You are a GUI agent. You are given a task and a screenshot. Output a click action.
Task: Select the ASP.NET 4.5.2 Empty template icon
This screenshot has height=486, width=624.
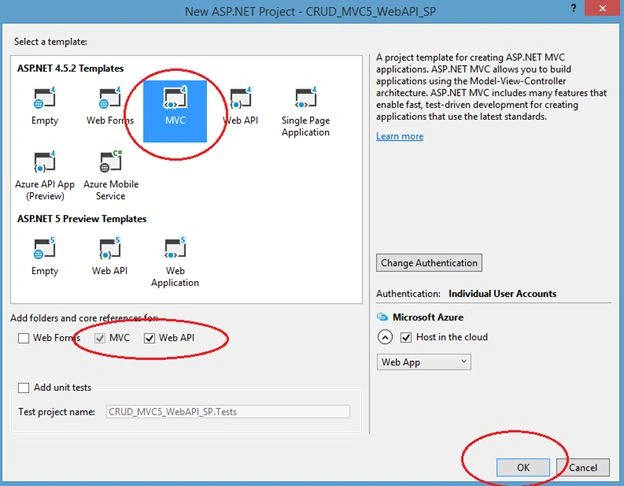tap(44, 98)
